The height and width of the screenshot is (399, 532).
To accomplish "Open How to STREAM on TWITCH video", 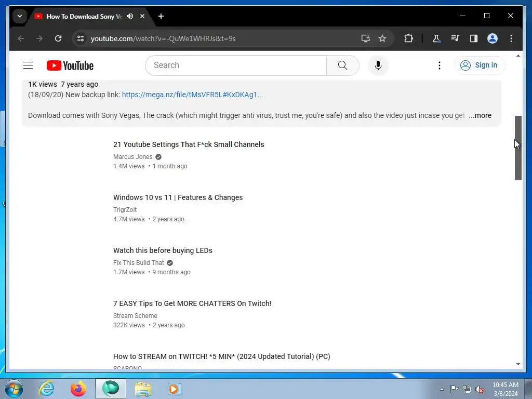I will (221, 356).
